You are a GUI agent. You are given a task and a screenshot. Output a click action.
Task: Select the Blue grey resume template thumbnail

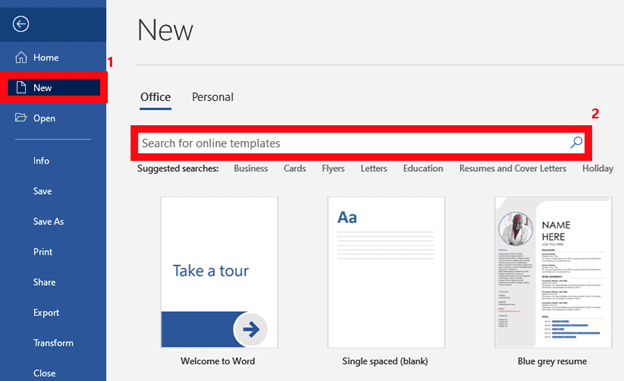click(553, 272)
